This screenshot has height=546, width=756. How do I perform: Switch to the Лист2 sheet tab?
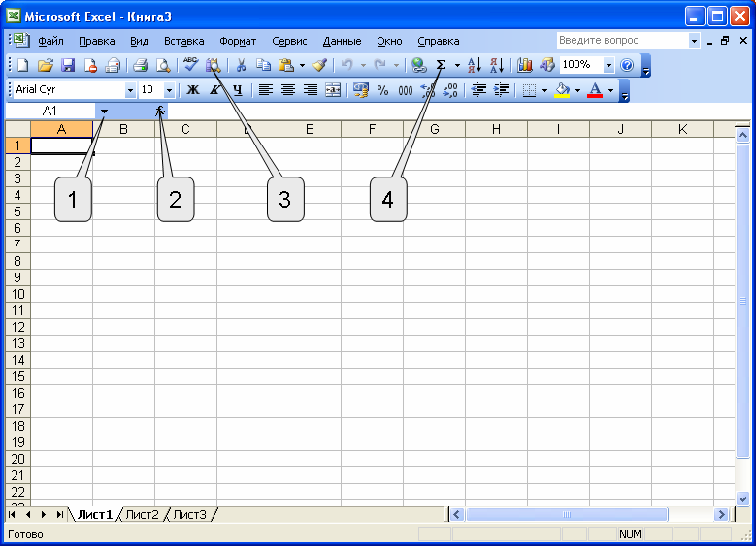pos(142,514)
